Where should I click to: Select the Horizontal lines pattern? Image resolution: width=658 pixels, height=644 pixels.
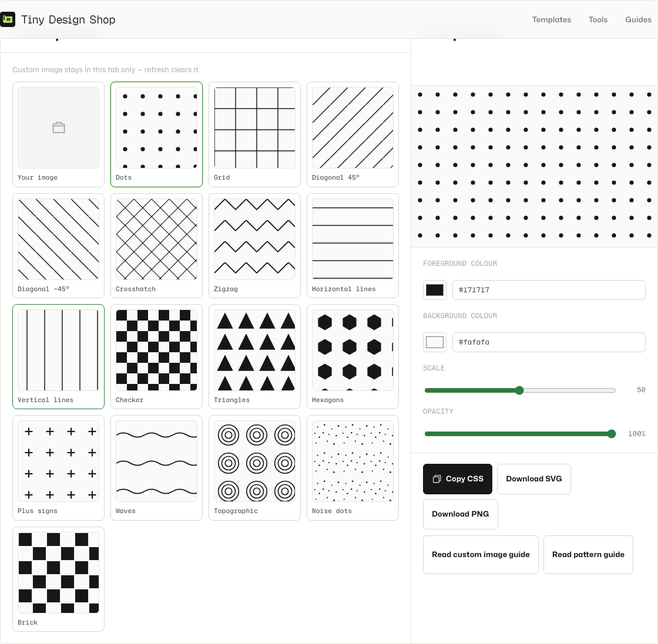[353, 246]
